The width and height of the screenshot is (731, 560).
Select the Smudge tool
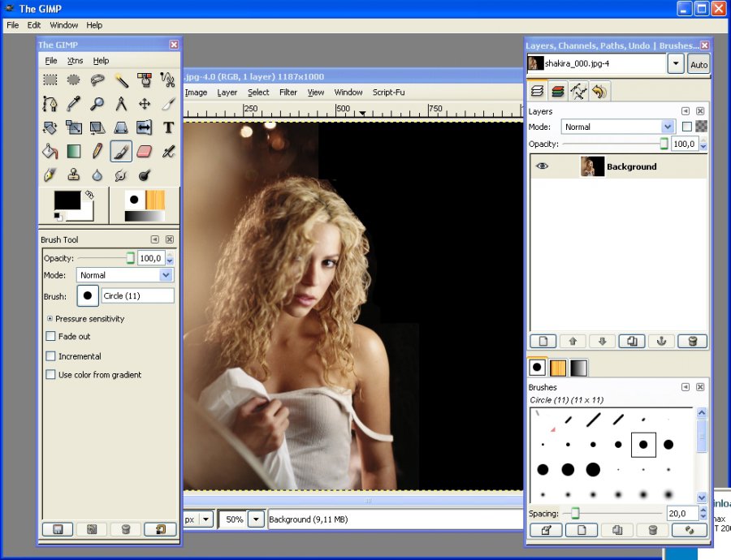point(121,175)
